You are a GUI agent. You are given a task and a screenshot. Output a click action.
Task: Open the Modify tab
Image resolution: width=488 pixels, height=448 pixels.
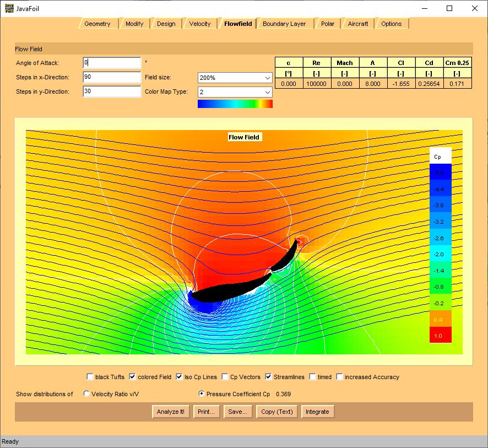click(134, 24)
